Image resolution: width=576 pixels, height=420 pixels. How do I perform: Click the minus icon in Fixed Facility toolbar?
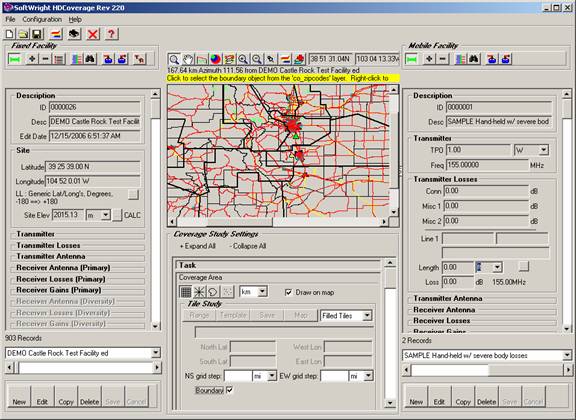(46, 59)
